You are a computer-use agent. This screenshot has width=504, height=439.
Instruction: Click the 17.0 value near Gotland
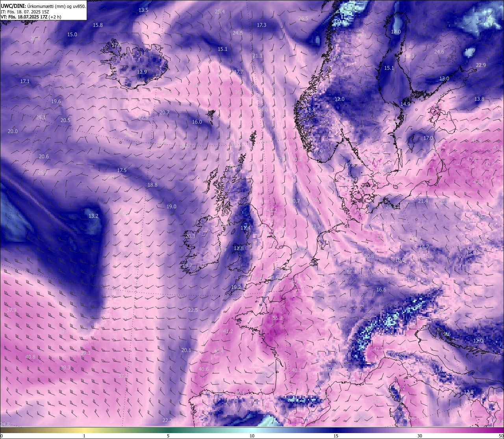(x=428, y=138)
